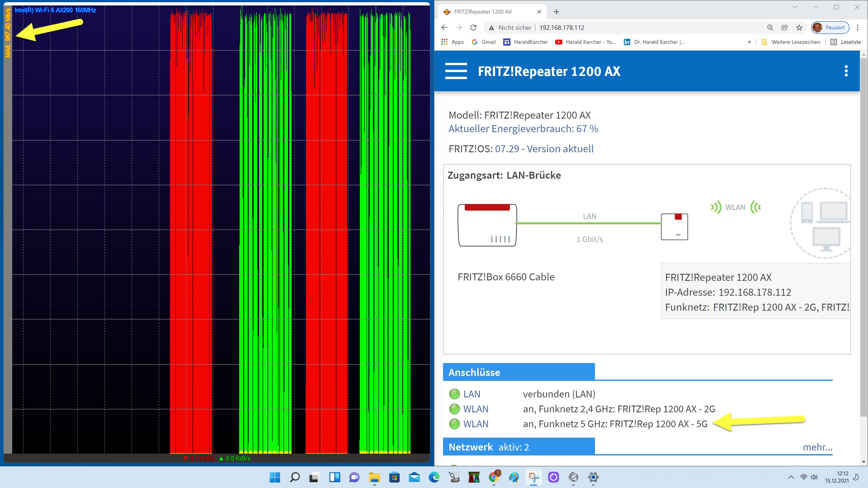Open the mehr... link under Netzwerk
The height and width of the screenshot is (488, 868).
tap(817, 447)
